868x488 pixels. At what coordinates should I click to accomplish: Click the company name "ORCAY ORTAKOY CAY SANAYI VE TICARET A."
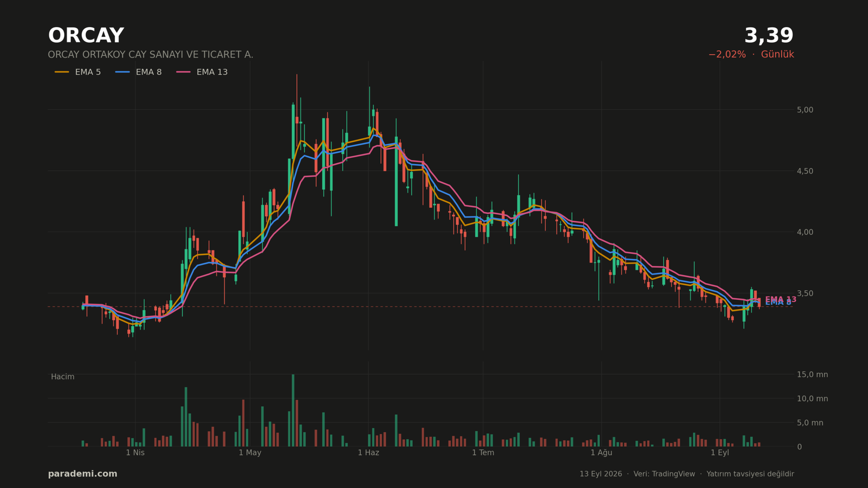pyautogui.click(x=150, y=55)
